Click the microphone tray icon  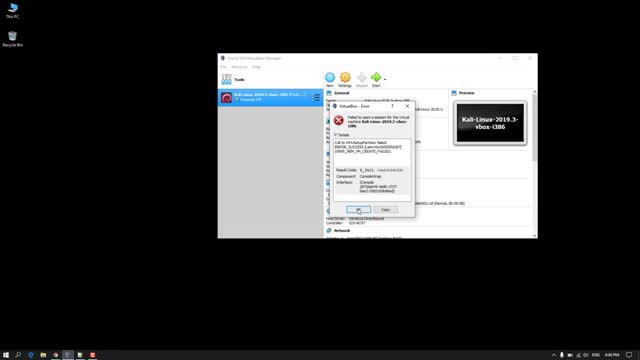point(562,355)
